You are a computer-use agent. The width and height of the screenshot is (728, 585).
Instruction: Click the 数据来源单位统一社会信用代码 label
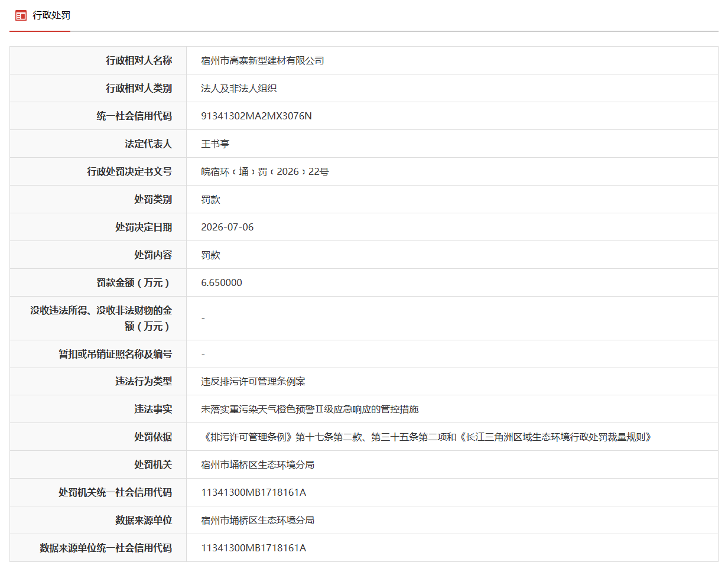pos(106,548)
